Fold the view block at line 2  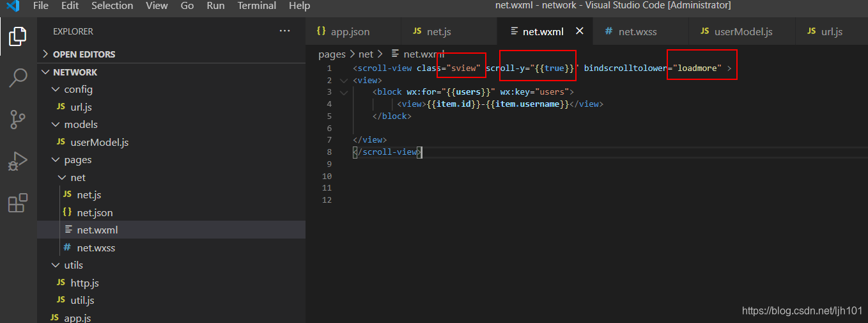point(344,80)
